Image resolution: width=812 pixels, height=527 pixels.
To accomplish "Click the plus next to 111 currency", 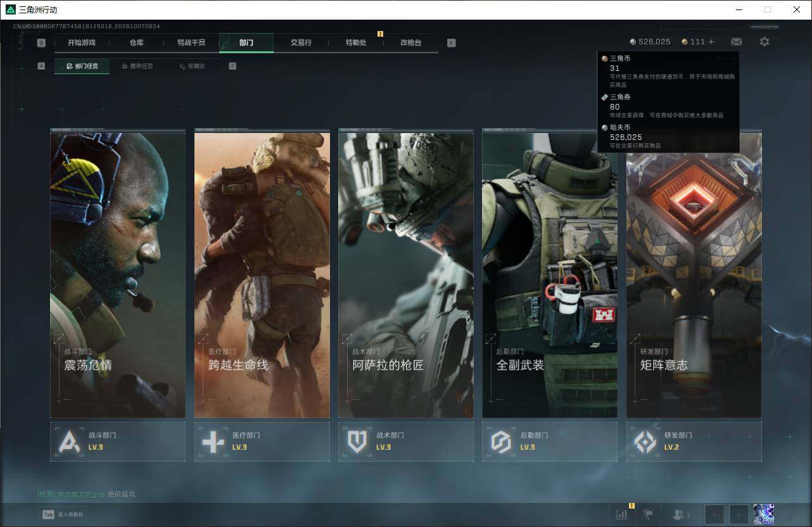I will pos(711,42).
